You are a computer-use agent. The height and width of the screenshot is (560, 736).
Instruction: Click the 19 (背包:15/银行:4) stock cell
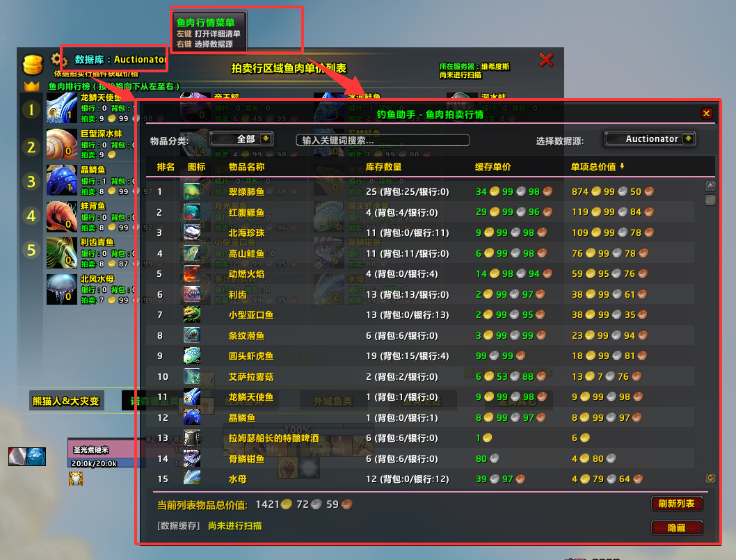[408, 355]
